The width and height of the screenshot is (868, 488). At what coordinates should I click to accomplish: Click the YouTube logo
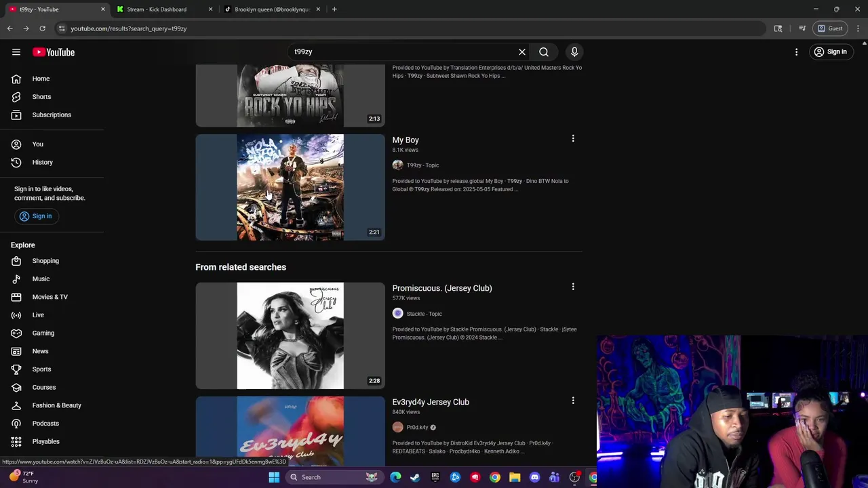pyautogui.click(x=54, y=52)
